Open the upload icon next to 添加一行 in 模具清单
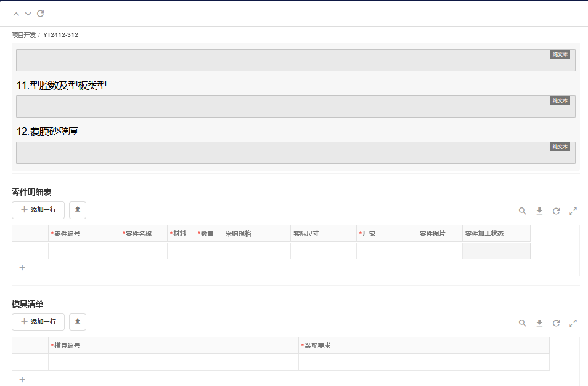The image size is (588, 386). pos(77,321)
